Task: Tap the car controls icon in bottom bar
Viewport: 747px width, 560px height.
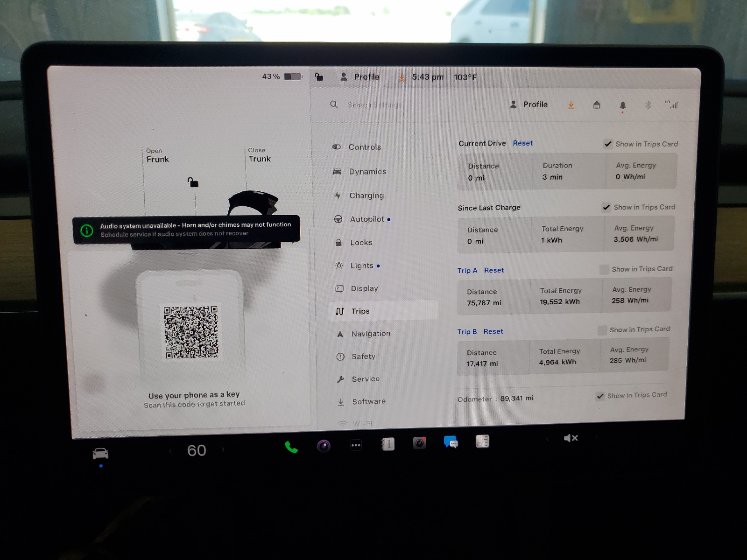Action: pos(100,453)
